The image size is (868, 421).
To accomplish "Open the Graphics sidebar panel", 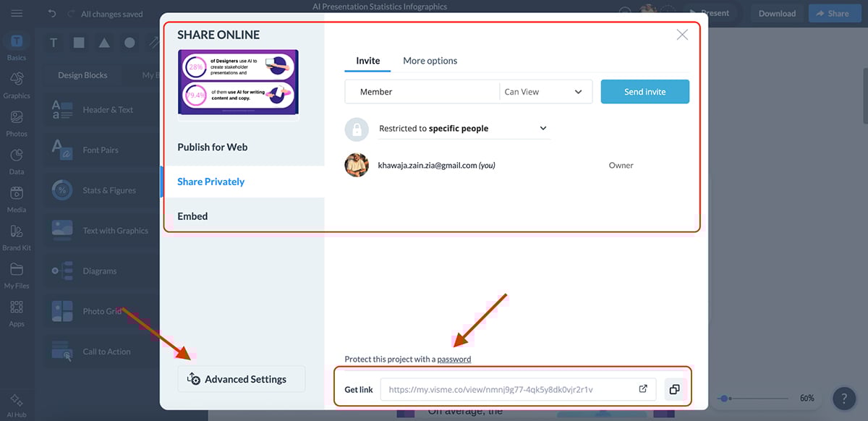I will (17, 83).
